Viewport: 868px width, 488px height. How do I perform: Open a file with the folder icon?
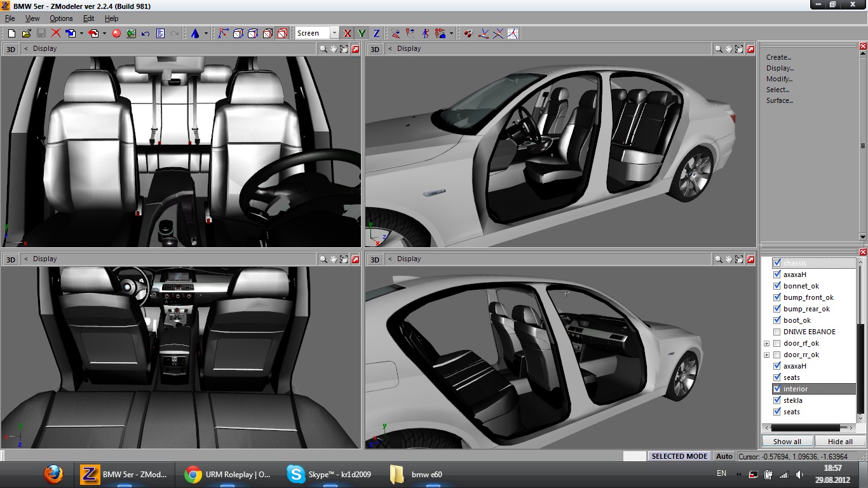pyautogui.click(x=26, y=33)
